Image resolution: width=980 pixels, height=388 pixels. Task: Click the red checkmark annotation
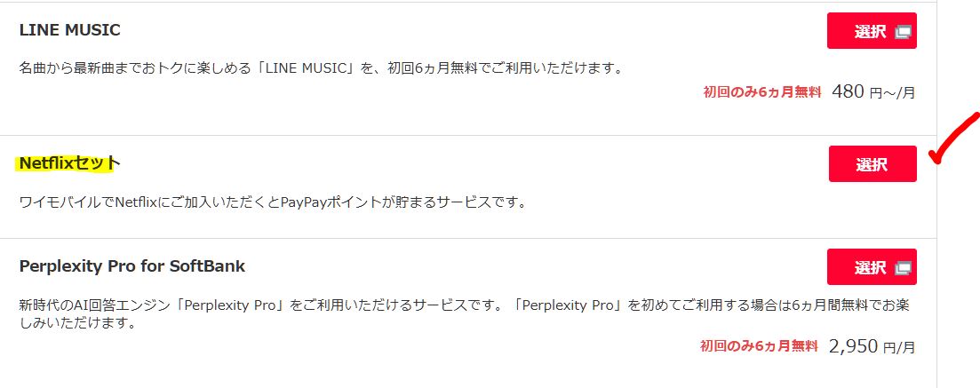click(x=955, y=138)
